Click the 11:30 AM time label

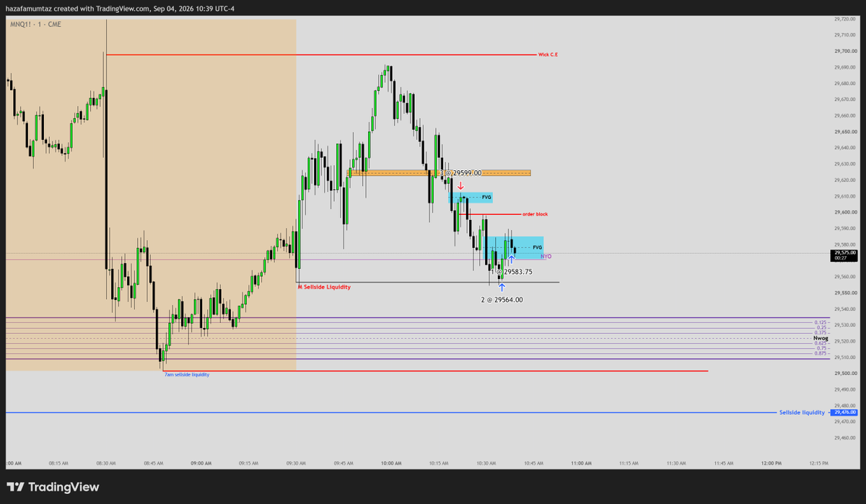[x=676, y=463]
